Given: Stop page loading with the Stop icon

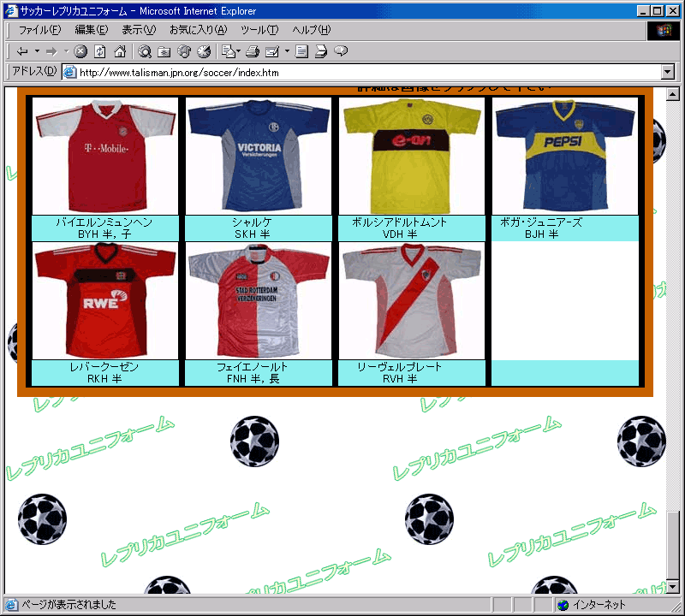Looking at the screenshot, I should 80,51.
